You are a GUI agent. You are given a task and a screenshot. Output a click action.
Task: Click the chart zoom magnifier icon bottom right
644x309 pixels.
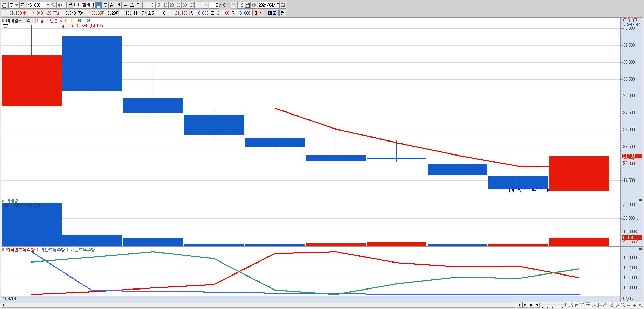(x=623, y=305)
